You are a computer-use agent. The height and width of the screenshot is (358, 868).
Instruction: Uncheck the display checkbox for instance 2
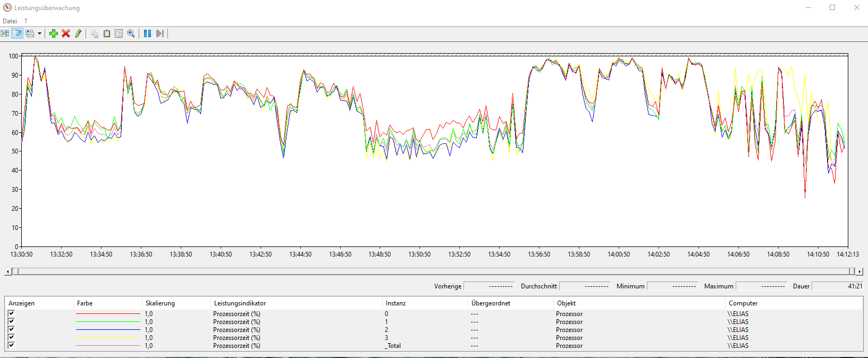tap(11, 329)
